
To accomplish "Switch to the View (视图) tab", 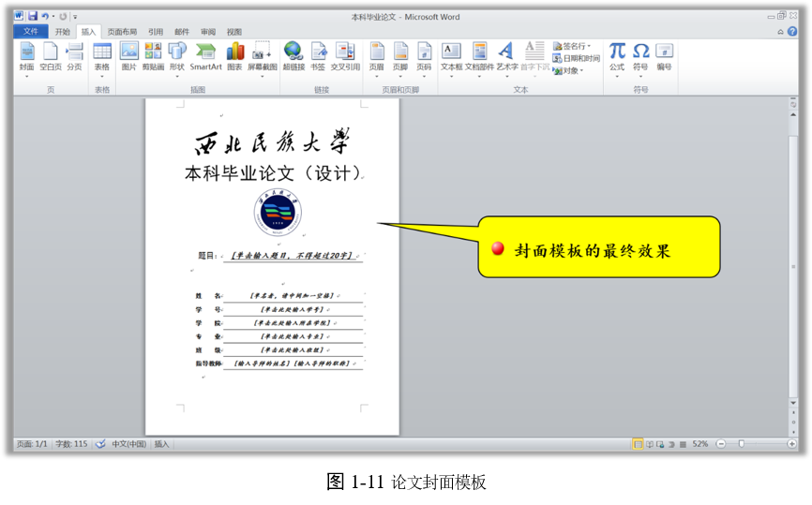I will tap(234, 32).
